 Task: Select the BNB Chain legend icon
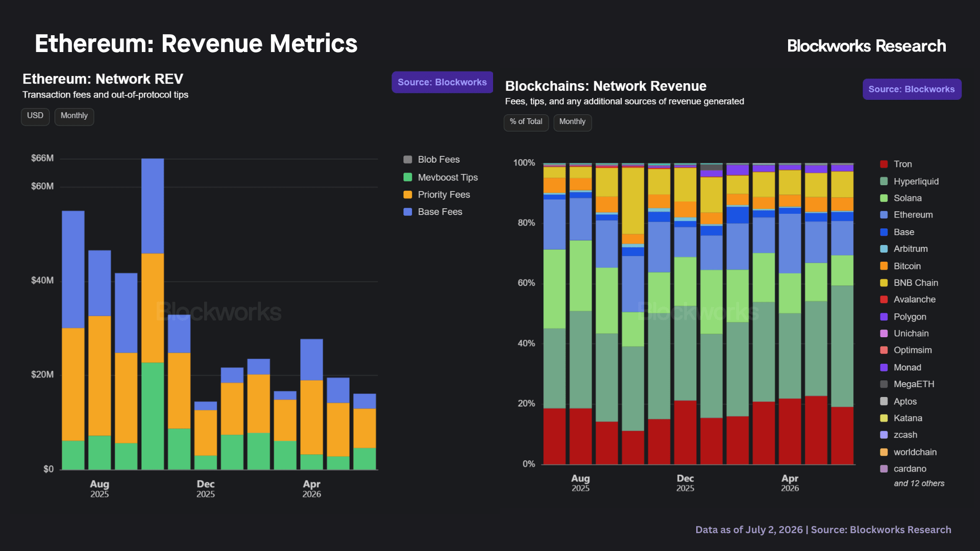pyautogui.click(x=884, y=283)
